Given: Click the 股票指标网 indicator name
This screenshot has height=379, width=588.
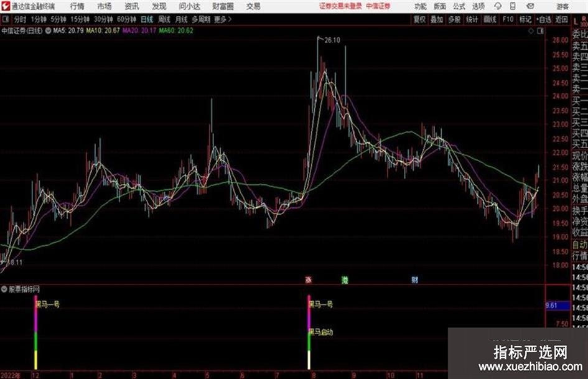Looking at the screenshot, I should [x=24, y=289].
